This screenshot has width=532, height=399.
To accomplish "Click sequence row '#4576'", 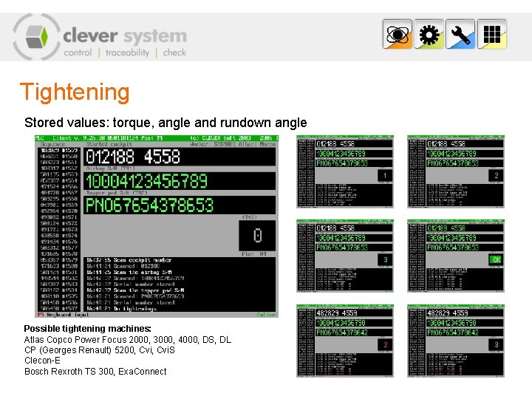I will click(x=59, y=242).
